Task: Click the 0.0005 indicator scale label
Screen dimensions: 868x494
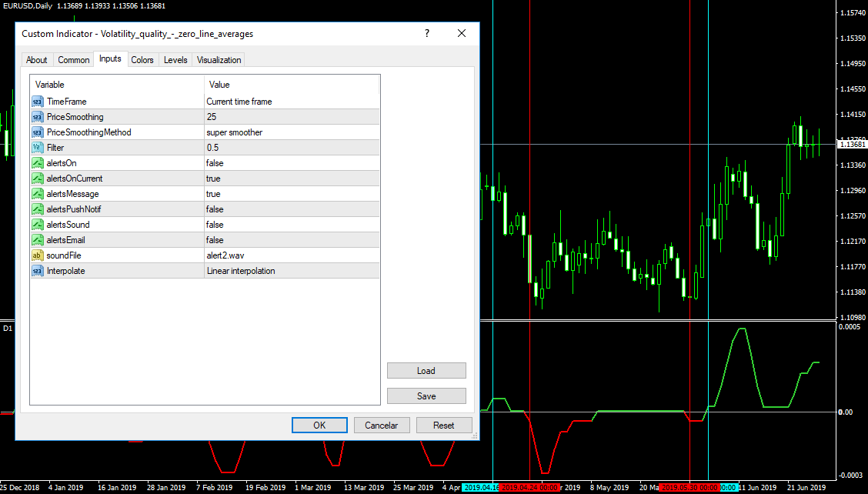Action: tap(850, 327)
